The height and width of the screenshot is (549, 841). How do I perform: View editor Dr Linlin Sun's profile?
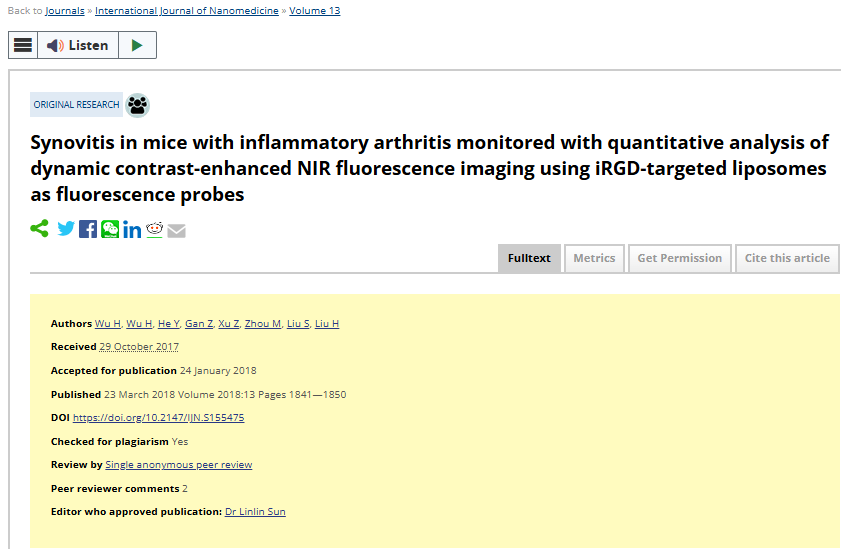tap(255, 511)
